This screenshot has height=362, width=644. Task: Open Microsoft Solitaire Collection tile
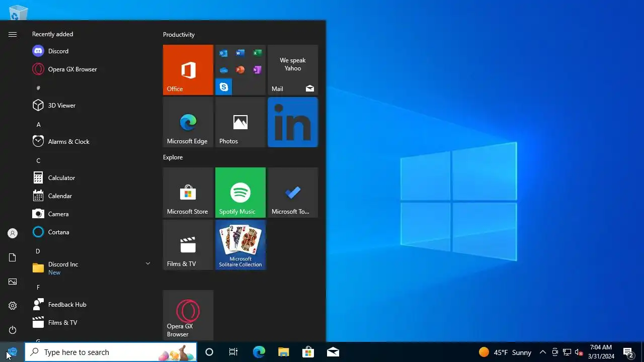[240, 245]
